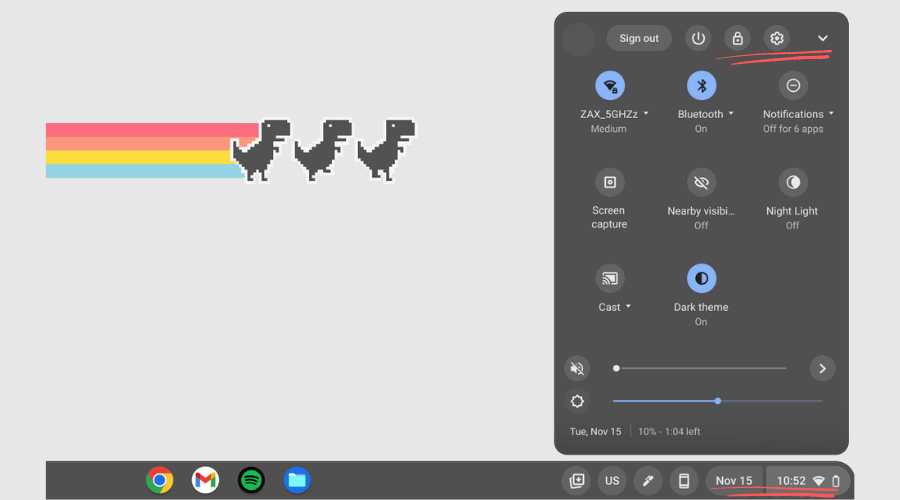Adjust the brightness slider
The height and width of the screenshot is (500, 900).
[x=717, y=401]
